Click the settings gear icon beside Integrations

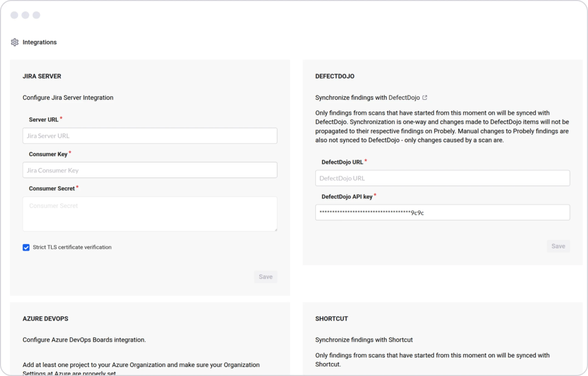tap(15, 42)
